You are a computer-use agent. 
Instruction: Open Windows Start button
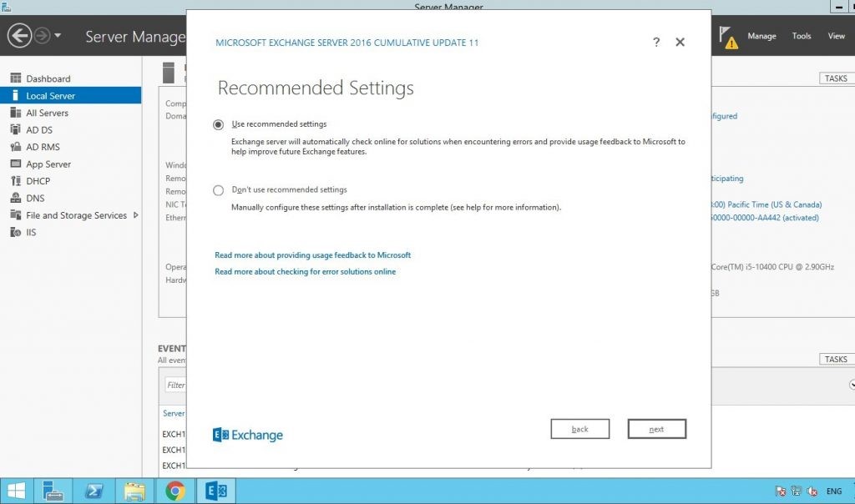(16, 491)
